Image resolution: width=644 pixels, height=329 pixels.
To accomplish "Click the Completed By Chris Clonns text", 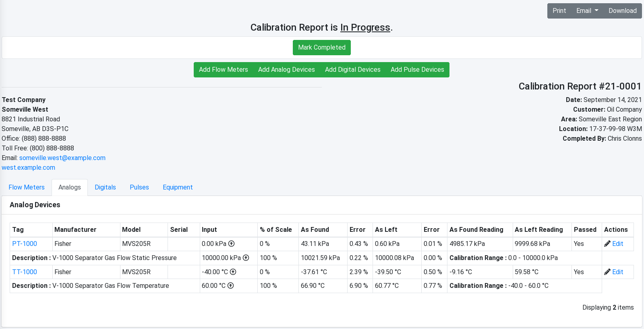I will (602, 139).
